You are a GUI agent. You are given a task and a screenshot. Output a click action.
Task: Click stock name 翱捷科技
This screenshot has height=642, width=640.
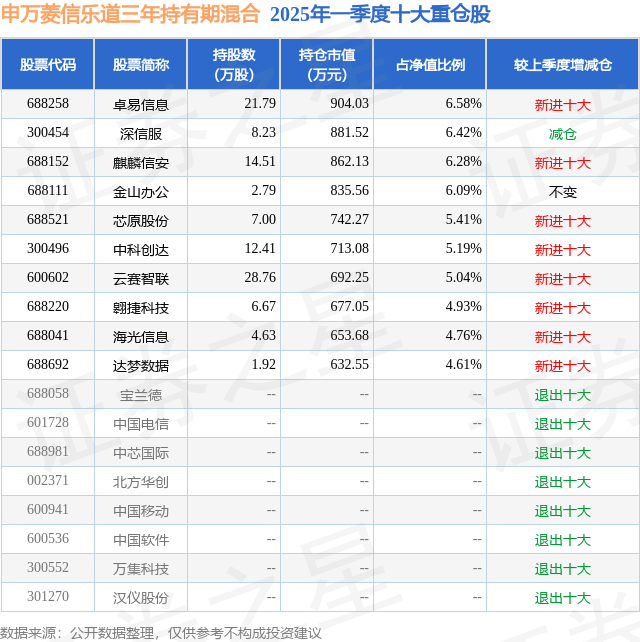click(141, 308)
